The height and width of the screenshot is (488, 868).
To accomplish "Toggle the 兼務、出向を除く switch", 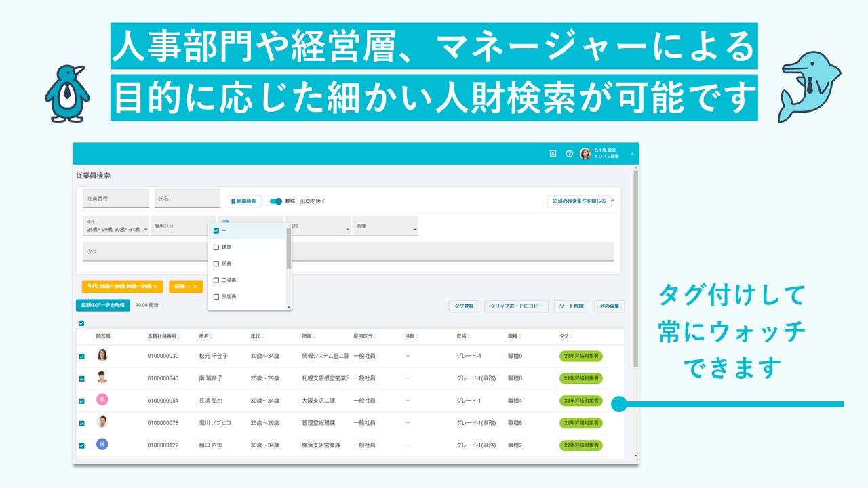I will click(x=276, y=201).
